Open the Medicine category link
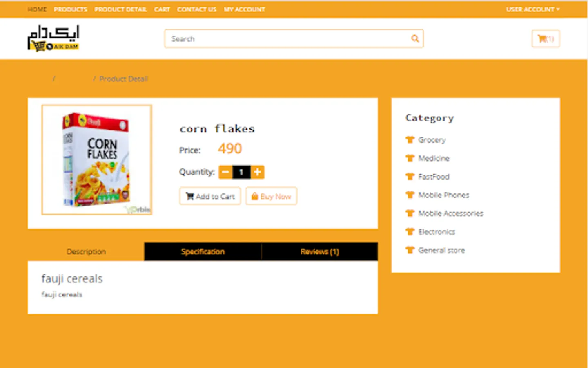Viewport: 588px width, 368px height. 434,158
